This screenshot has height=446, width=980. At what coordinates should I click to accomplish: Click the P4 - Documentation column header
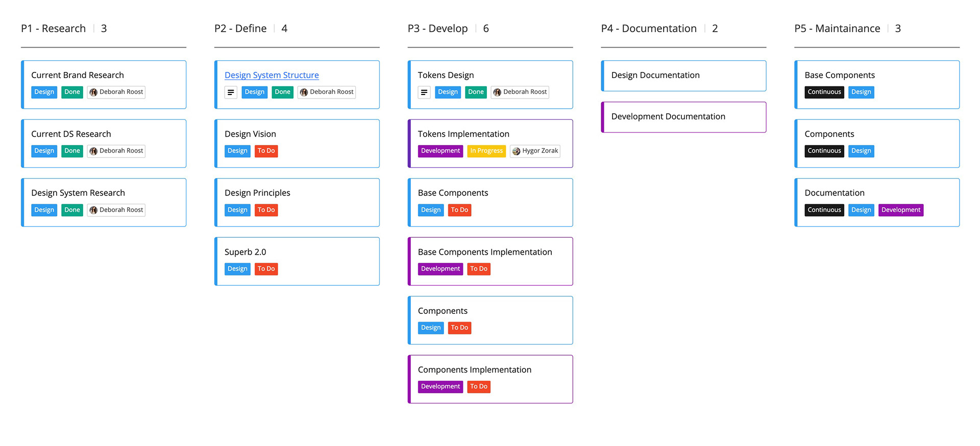click(649, 29)
